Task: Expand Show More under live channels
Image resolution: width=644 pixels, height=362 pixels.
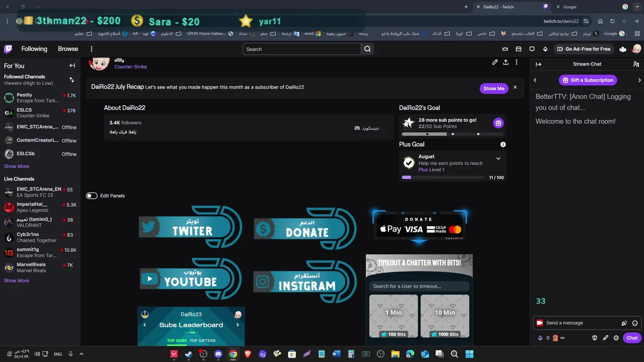Action: [x=17, y=281]
